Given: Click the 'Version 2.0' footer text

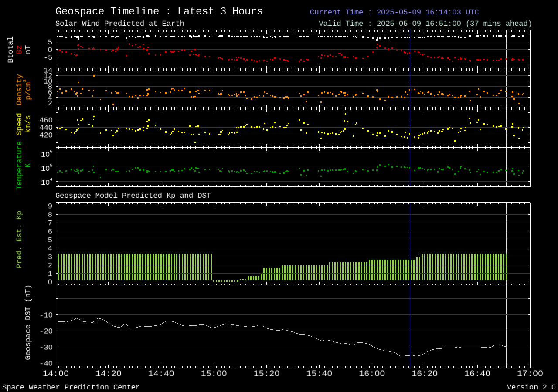Looking at the screenshot, I should tap(531, 387).
